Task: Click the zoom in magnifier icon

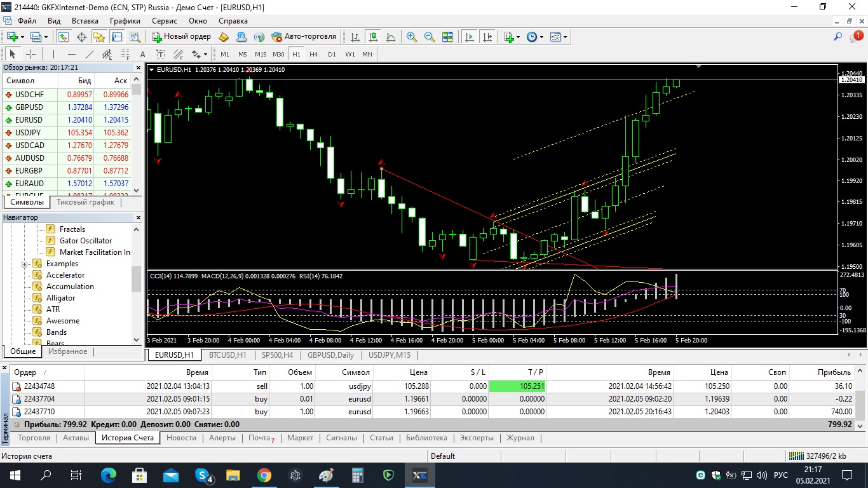Action: (x=412, y=37)
